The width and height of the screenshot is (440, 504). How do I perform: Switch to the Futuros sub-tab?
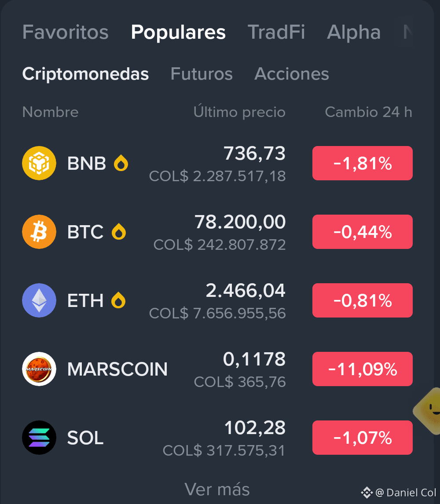(202, 74)
